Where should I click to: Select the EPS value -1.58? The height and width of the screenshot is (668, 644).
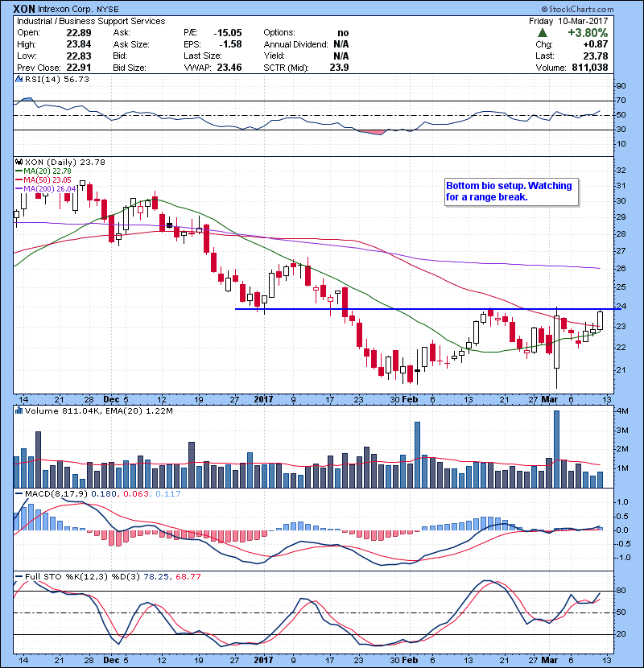coord(230,44)
